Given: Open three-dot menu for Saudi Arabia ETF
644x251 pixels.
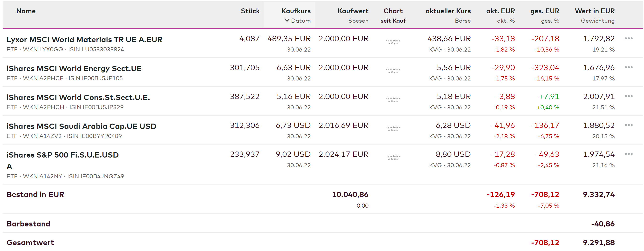Looking at the screenshot, I should (628, 125).
